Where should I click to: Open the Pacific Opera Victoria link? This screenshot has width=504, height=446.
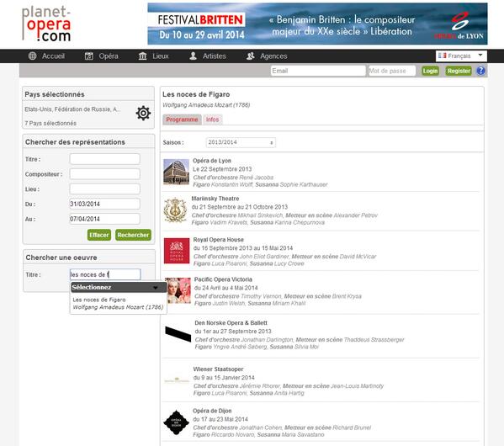click(x=223, y=279)
